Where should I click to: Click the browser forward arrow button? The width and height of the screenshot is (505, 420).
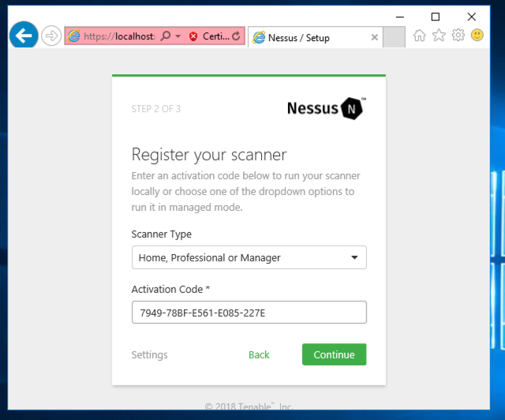point(51,36)
